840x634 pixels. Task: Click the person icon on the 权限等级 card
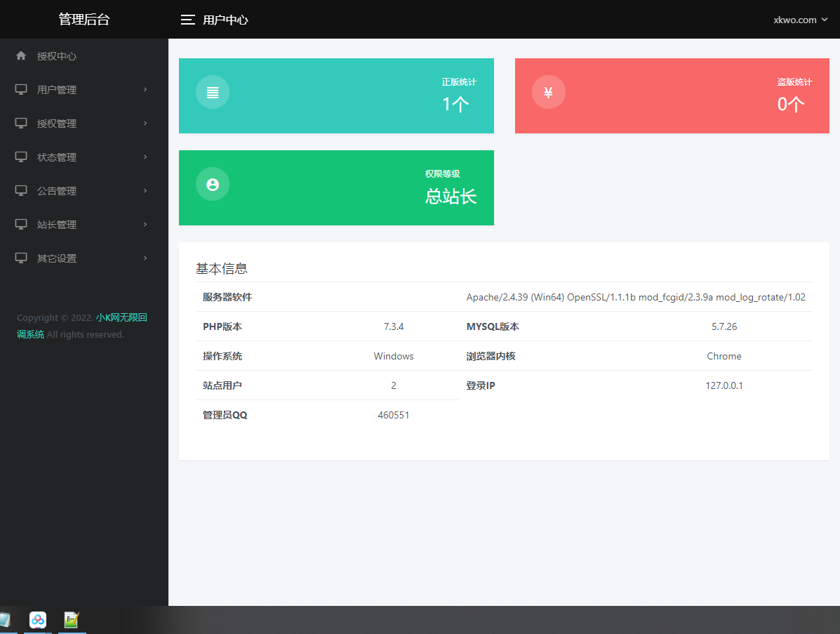pos(212,184)
